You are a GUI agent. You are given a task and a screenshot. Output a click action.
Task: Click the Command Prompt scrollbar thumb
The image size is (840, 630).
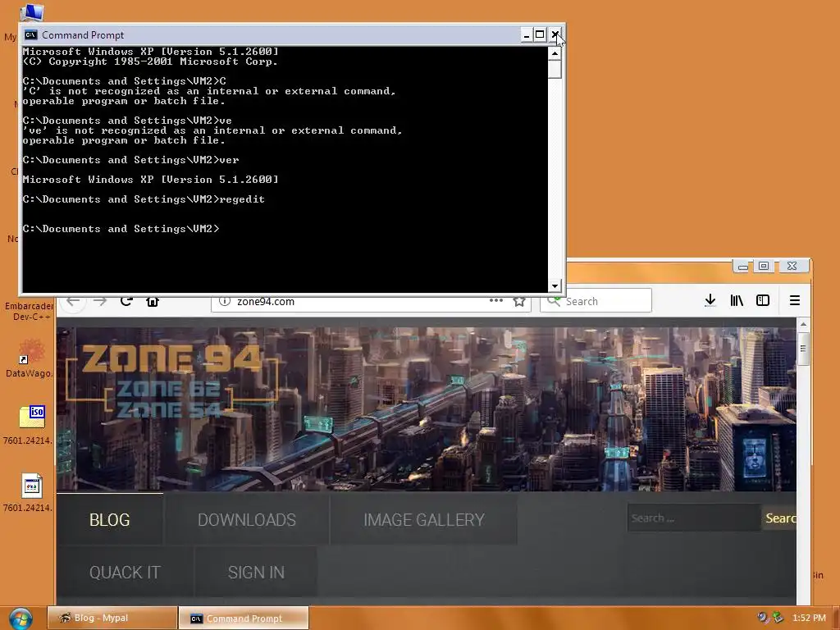(x=555, y=69)
